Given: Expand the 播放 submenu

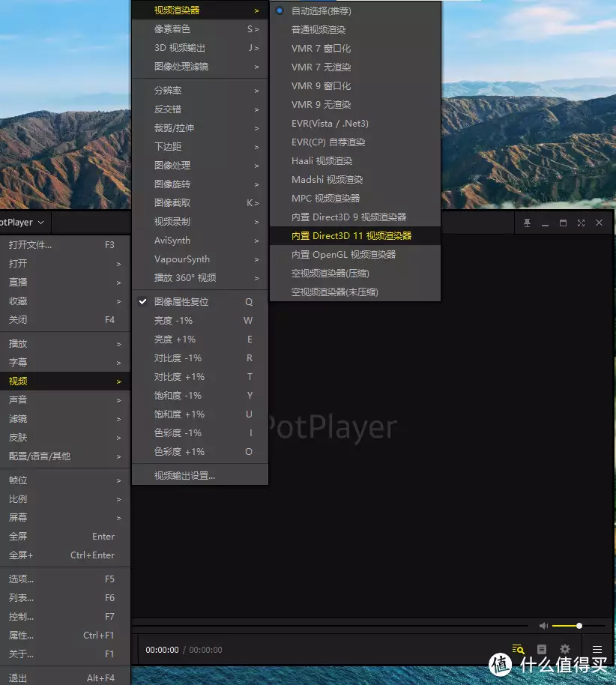Looking at the screenshot, I should (x=65, y=344).
